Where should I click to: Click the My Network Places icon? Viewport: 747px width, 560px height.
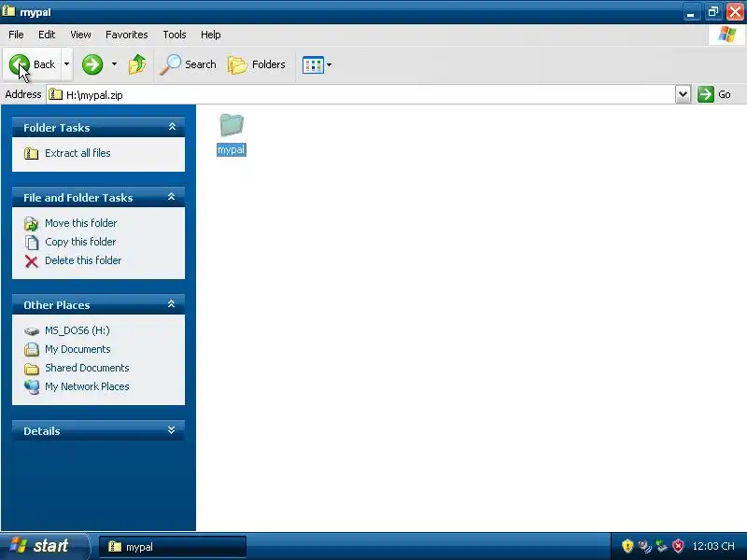pyautogui.click(x=32, y=386)
